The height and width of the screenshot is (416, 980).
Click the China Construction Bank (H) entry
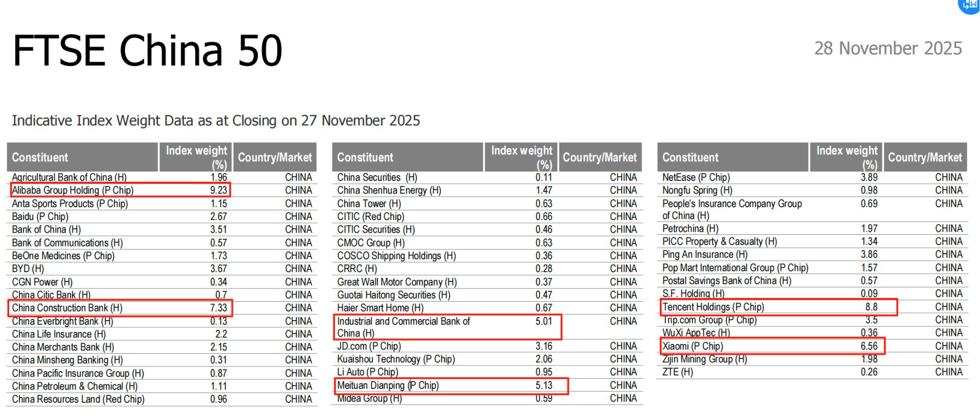point(67,308)
